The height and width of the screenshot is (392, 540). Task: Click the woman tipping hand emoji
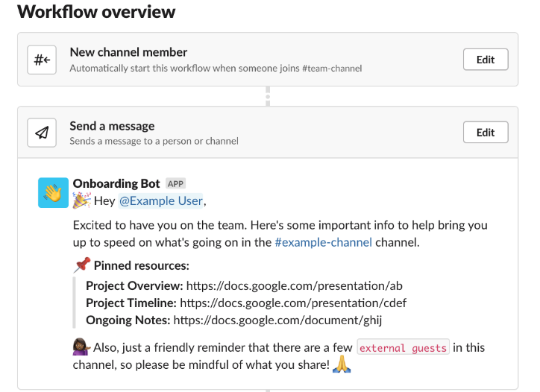point(82,348)
